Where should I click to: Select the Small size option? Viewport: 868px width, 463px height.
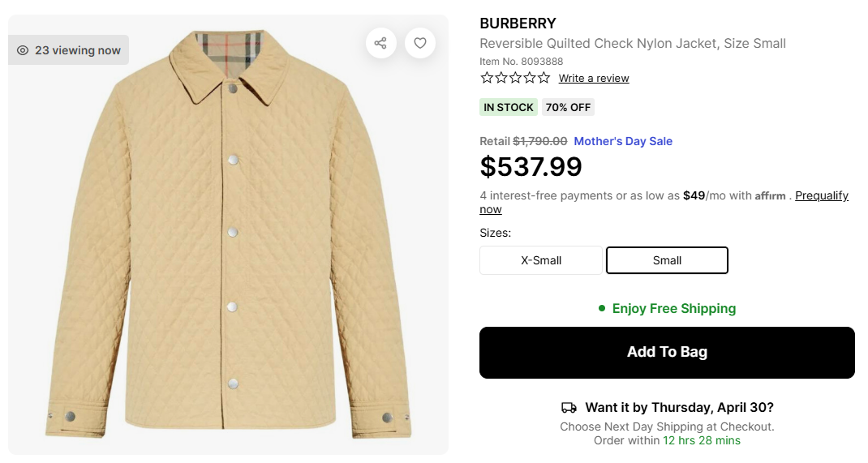coord(667,260)
